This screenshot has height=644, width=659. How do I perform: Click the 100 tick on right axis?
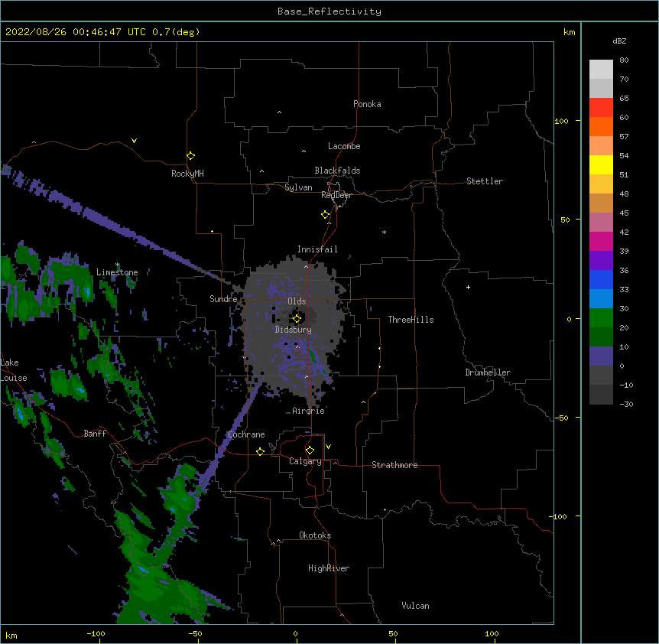click(561, 121)
